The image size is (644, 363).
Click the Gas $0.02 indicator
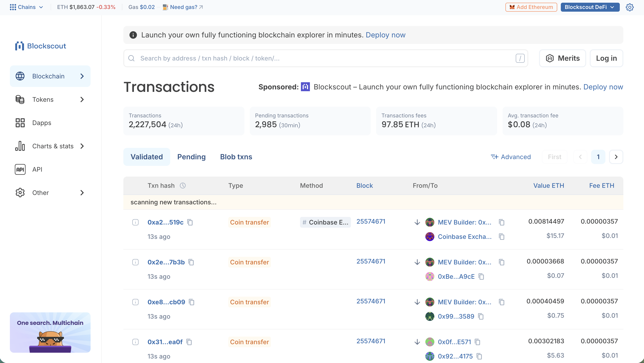(141, 7)
